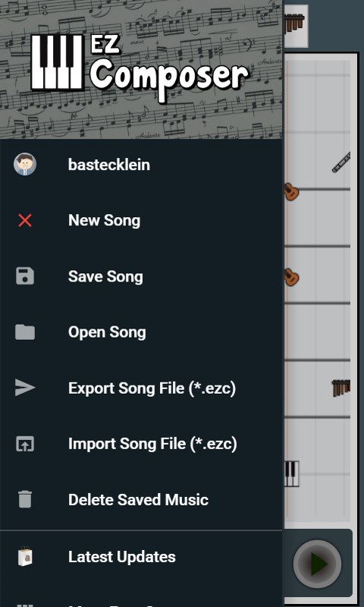Click the folder icon beside Open Song
The height and width of the screenshot is (607, 364).
click(25, 332)
